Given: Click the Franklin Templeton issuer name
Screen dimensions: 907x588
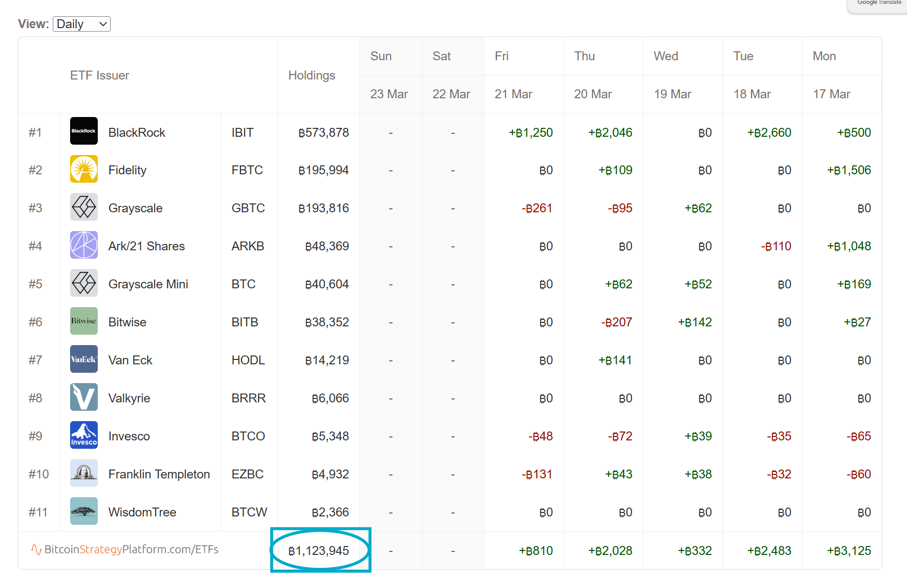Looking at the screenshot, I should [x=159, y=474].
